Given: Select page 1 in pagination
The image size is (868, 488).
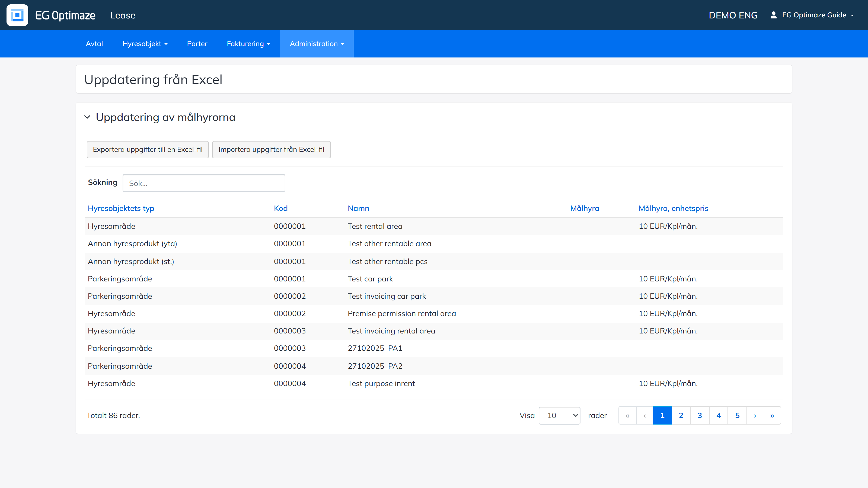Looking at the screenshot, I should click(x=662, y=415).
